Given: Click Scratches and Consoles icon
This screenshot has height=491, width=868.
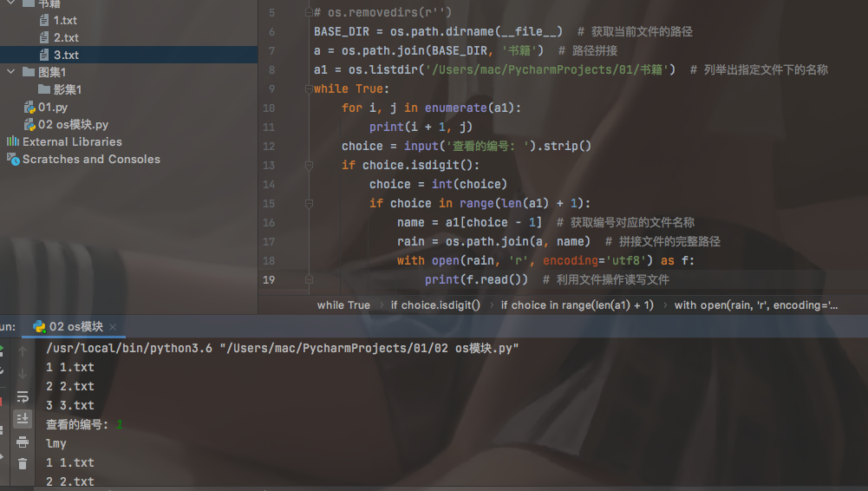Looking at the screenshot, I should (13, 159).
